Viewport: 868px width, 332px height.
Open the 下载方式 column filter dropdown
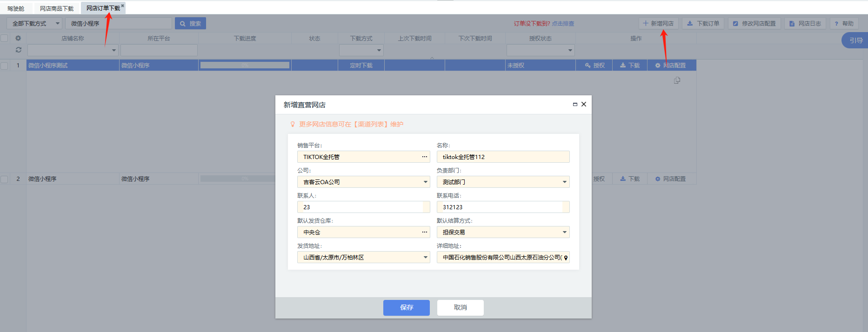[379, 50]
